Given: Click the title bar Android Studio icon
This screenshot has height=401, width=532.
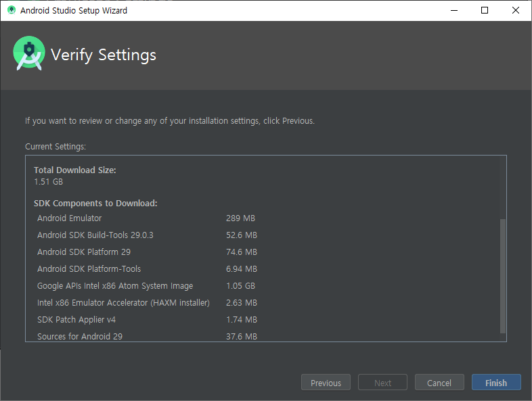Looking at the screenshot, I should click(12, 10).
